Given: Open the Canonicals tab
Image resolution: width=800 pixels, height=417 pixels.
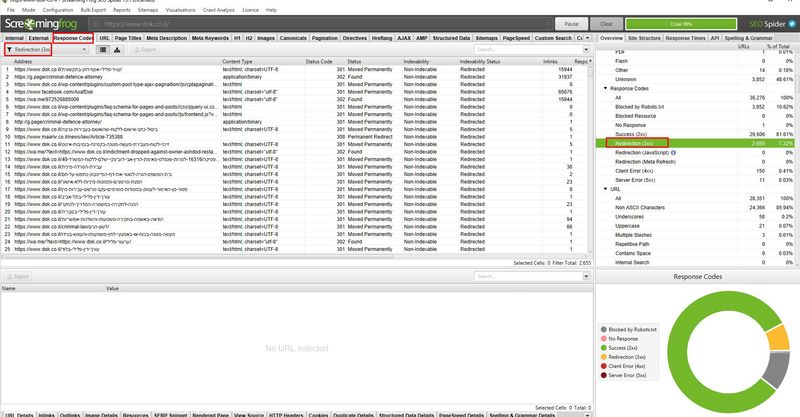Looking at the screenshot, I should coord(293,38).
